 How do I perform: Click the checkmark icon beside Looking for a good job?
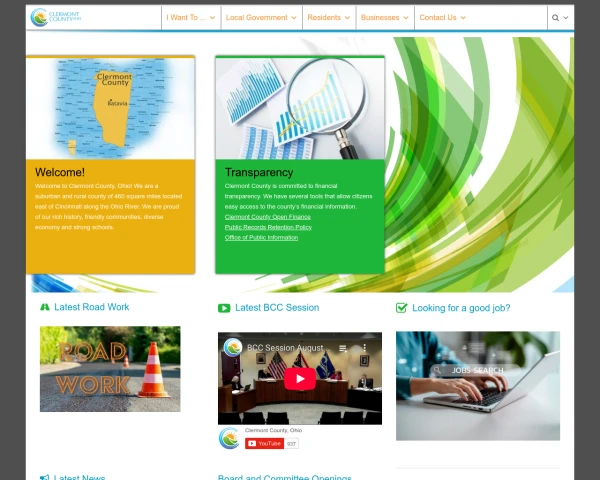tap(401, 308)
